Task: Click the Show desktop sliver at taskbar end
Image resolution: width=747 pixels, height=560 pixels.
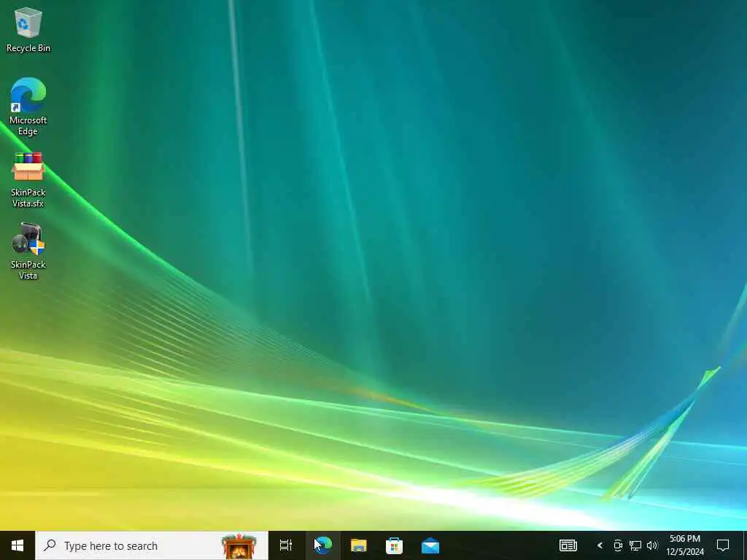Action: point(744,545)
